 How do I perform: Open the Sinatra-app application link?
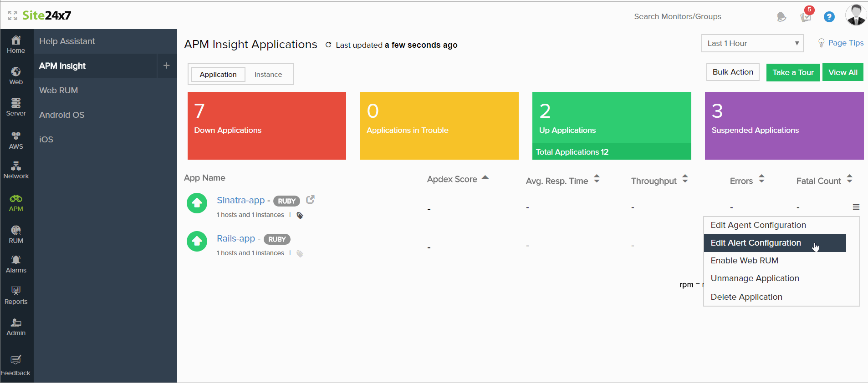click(x=240, y=200)
